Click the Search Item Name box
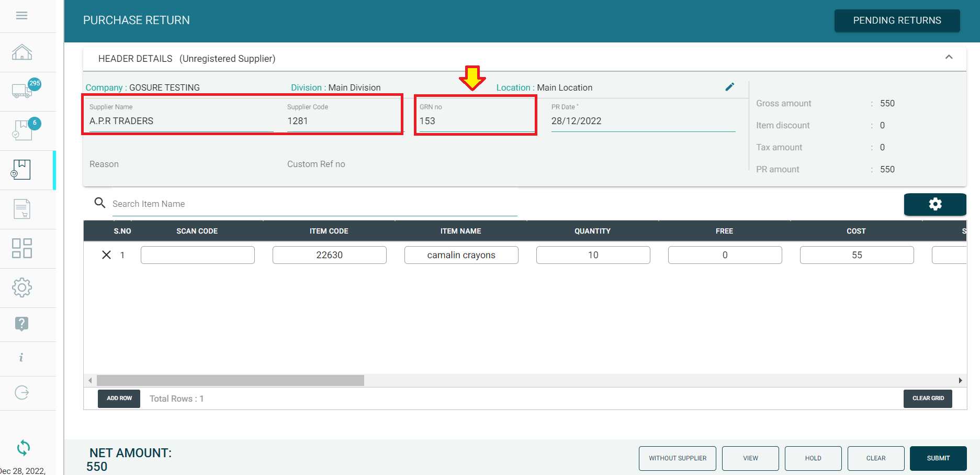The width and height of the screenshot is (980, 475). point(314,204)
